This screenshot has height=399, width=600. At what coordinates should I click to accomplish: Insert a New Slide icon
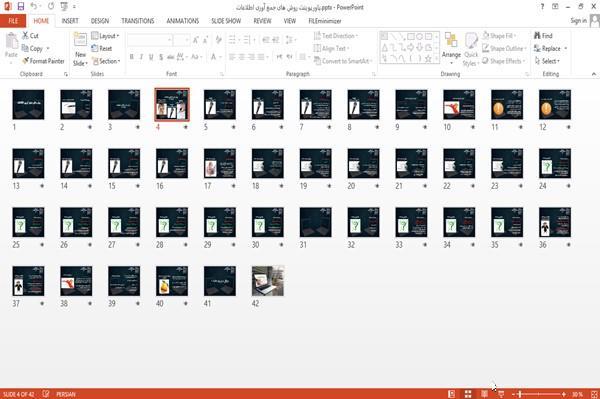click(80, 40)
